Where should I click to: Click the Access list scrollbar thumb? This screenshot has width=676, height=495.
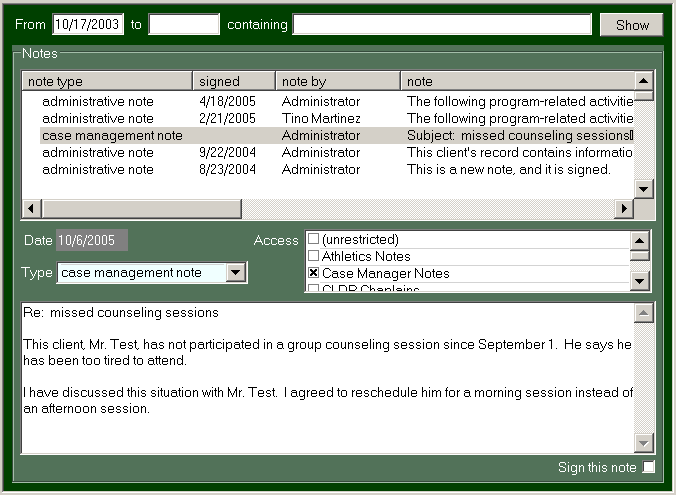point(639,256)
